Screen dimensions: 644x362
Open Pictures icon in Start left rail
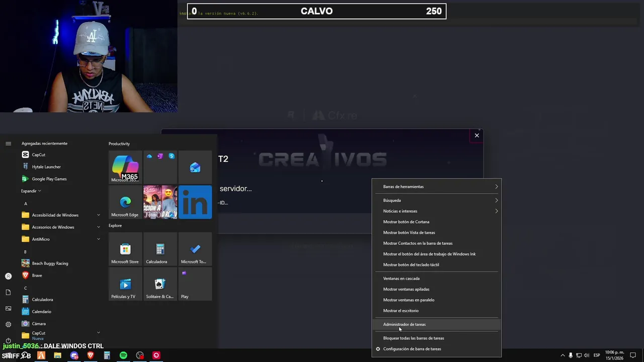click(8, 308)
